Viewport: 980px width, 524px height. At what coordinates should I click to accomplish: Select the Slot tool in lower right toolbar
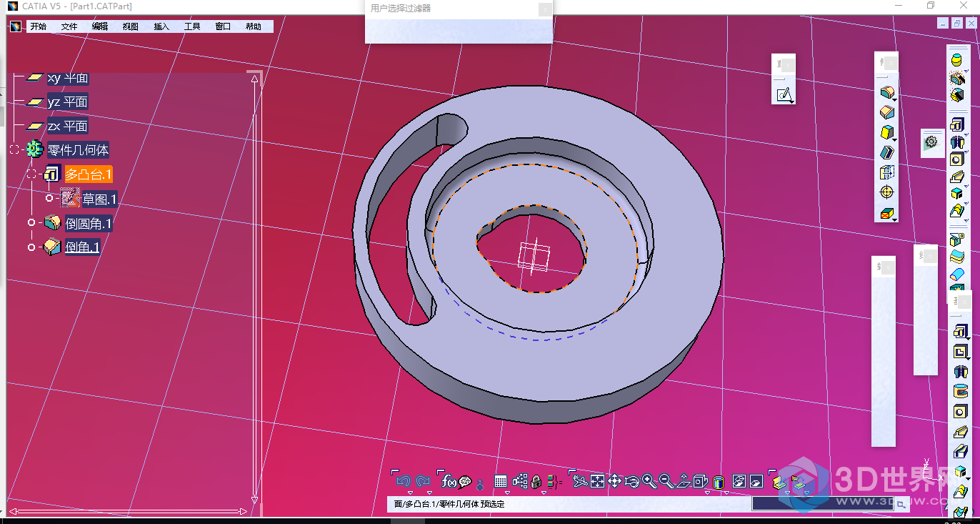click(961, 452)
